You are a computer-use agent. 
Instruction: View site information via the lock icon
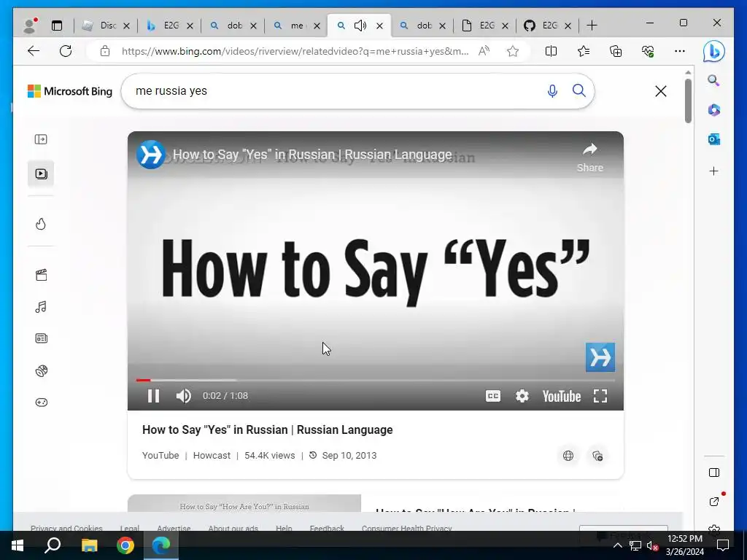coord(105,51)
